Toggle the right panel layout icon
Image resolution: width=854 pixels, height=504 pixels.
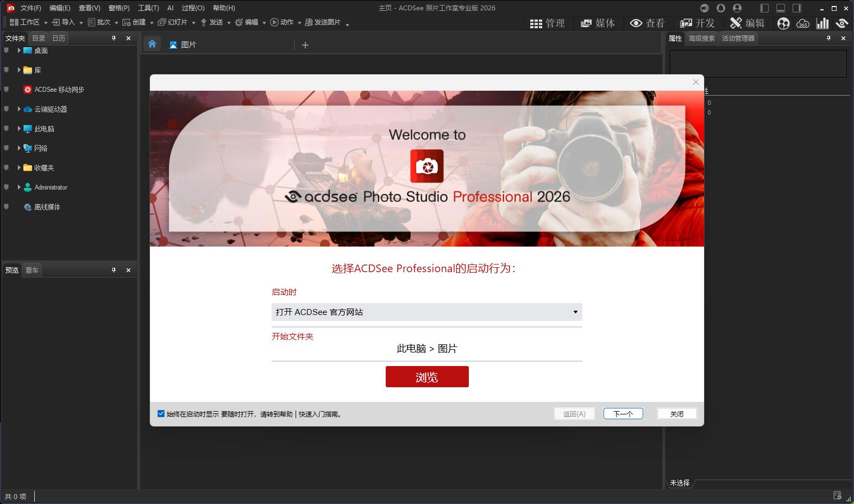pyautogui.click(x=797, y=8)
